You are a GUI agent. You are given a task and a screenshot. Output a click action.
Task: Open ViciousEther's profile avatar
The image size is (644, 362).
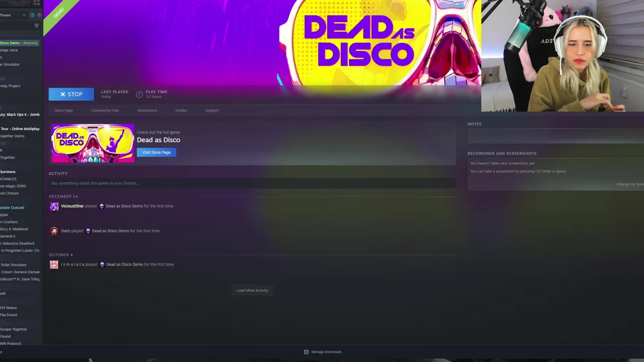54,206
